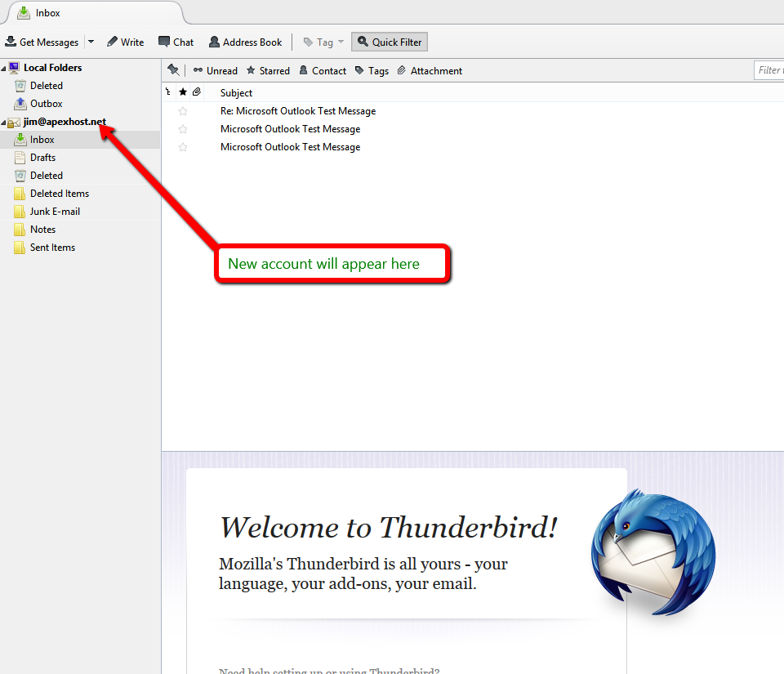Toggle the Quick Filter button
Screen dimensions: 784x674
(390, 42)
